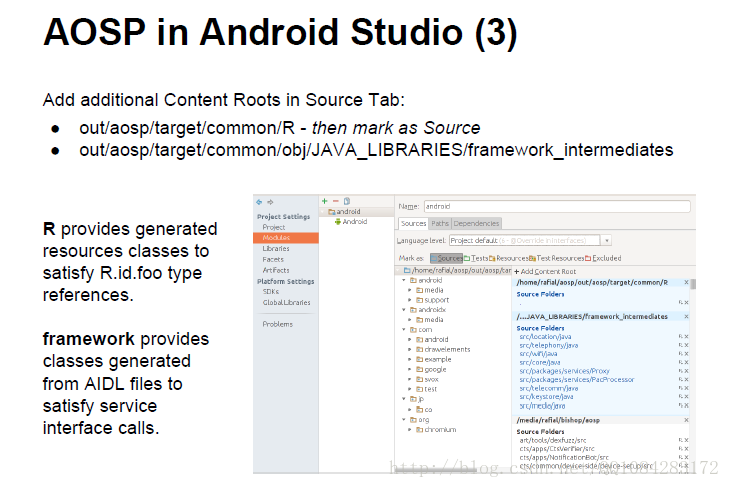Open Libraries in Project Settings
The image size is (730, 488).
point(276,249)
